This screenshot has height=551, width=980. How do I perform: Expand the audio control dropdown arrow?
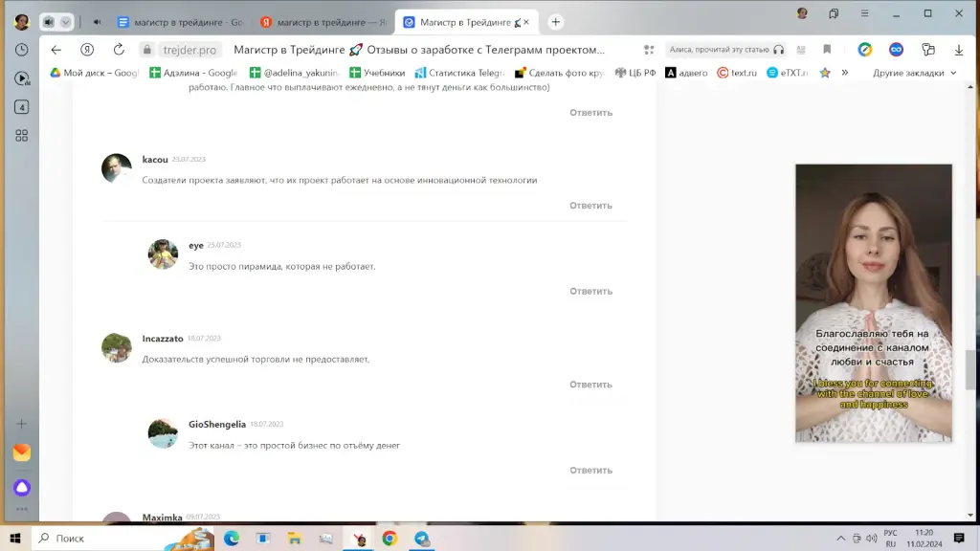66,23
